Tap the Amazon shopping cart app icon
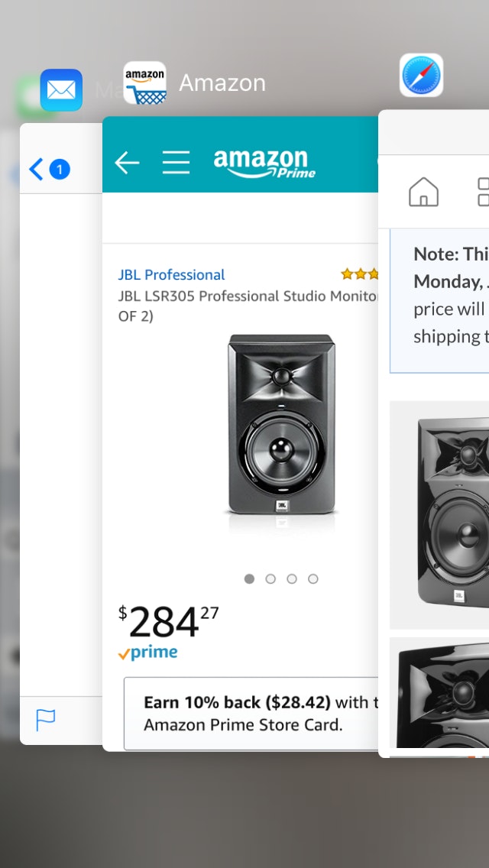The height and width of the screenshot is (868, 489). click(145, 83)
